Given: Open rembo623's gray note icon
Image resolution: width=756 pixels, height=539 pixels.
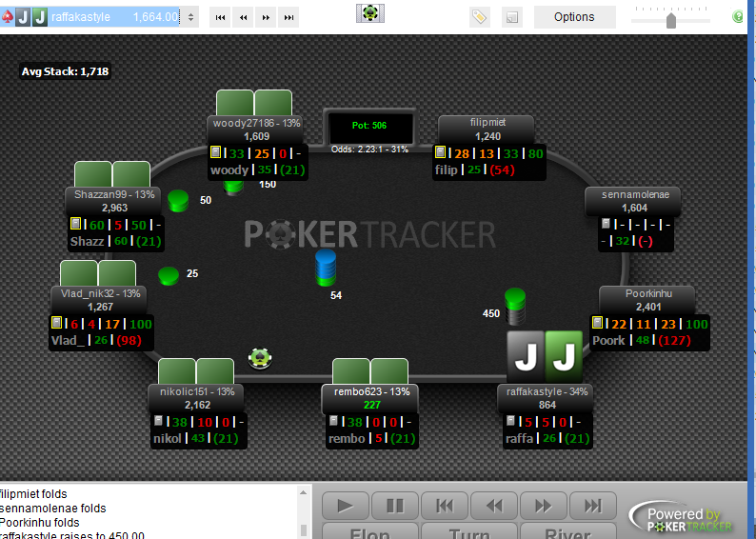Looking at the screenshot, I should click(333, 421).
